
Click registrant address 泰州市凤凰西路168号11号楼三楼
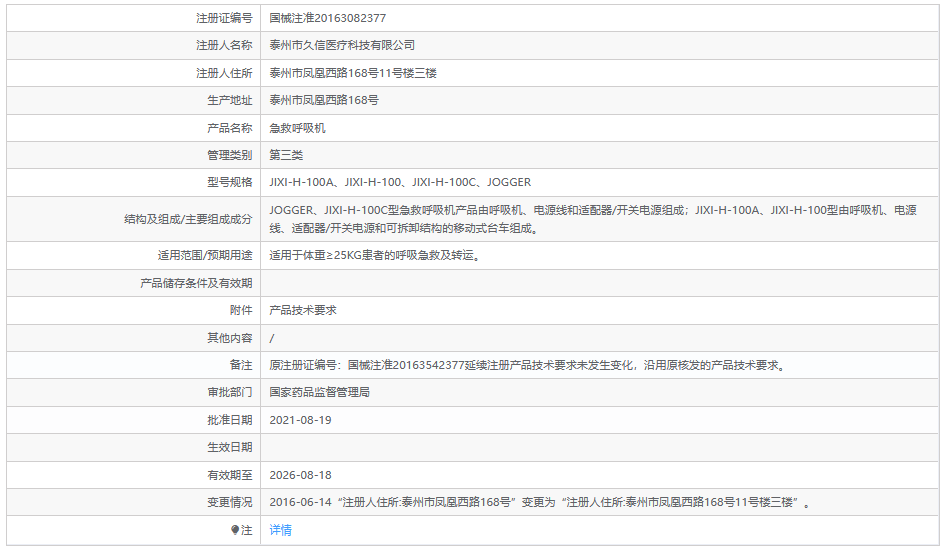pos(353,73)
